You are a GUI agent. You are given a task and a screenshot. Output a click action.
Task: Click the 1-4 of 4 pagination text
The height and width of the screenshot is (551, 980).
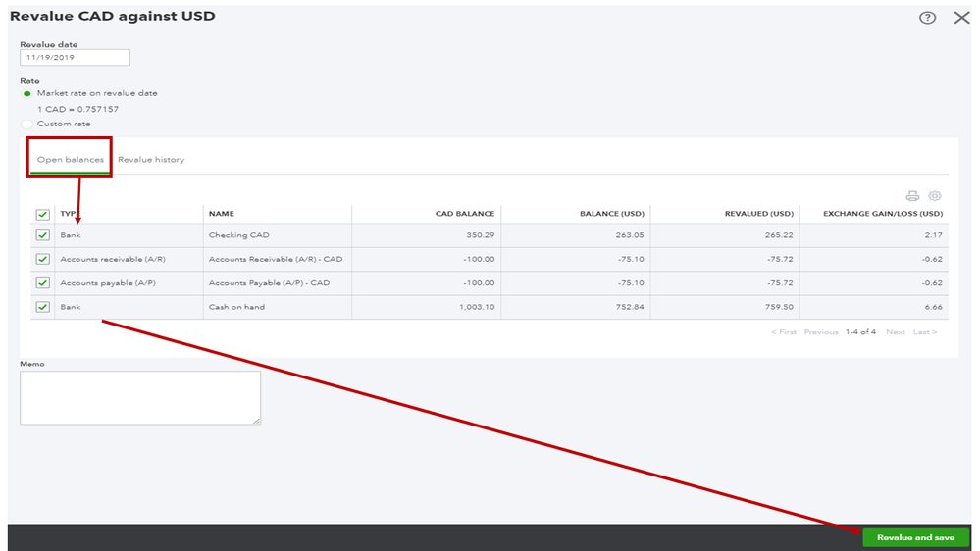click(x=860, y=332)
